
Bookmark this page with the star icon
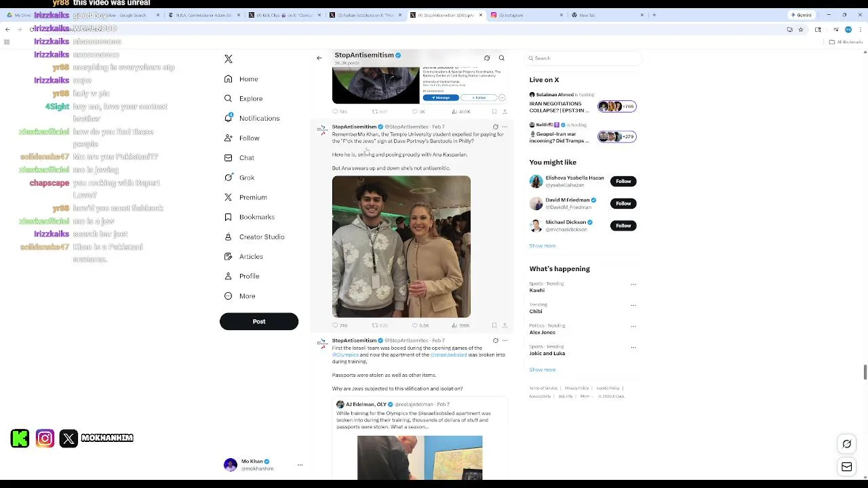pos(801,29)
